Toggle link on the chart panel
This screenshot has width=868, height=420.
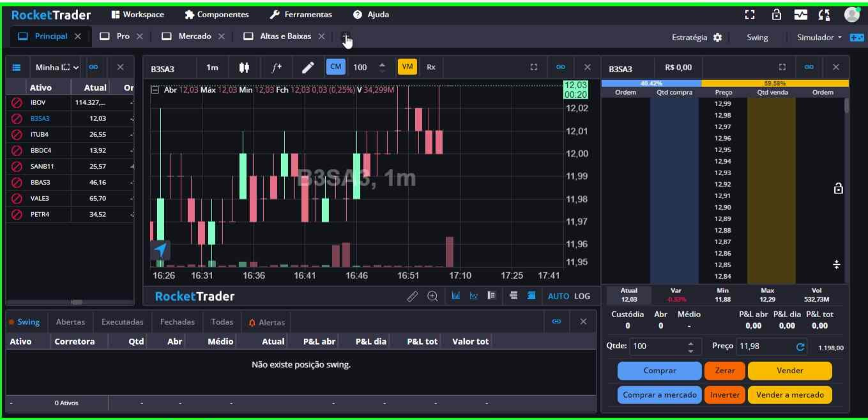(560, 66)
